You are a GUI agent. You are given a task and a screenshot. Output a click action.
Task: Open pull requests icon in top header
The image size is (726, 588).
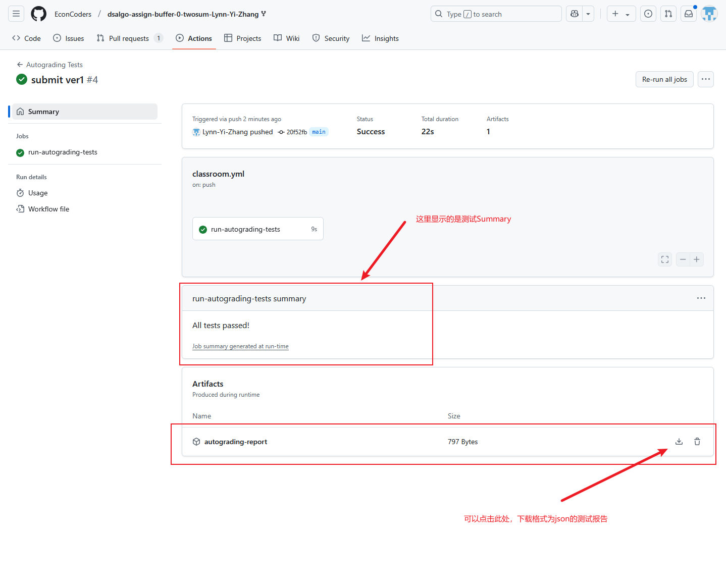coord(668,14)
